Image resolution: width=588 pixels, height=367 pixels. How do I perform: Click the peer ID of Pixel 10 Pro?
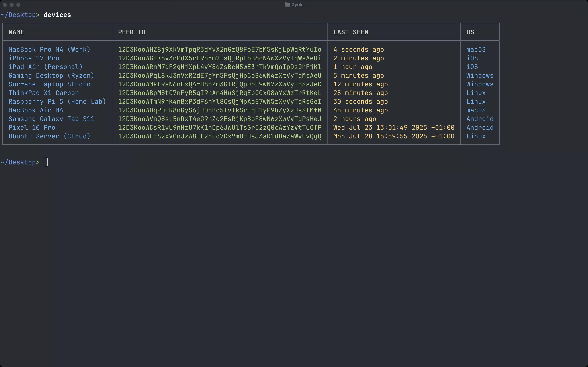[x=219, y=128]
